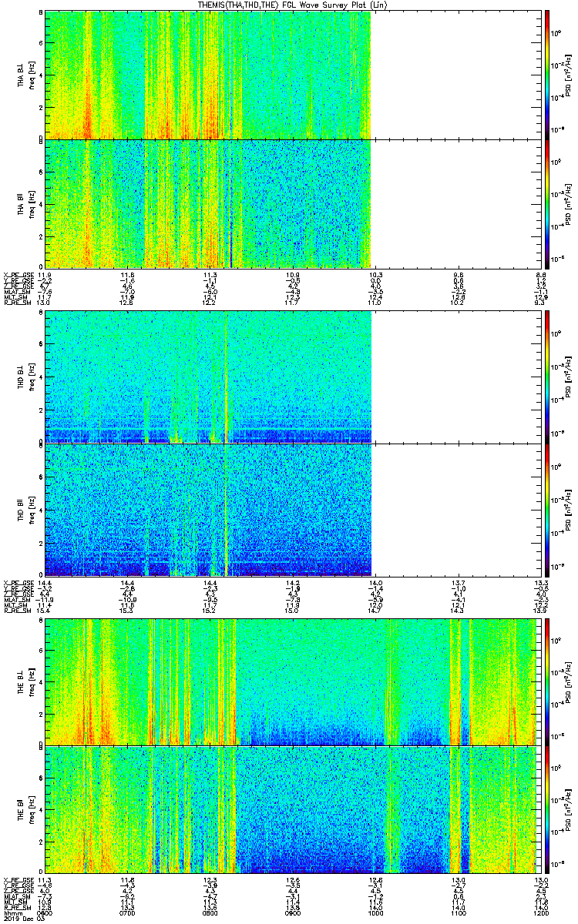Click the PSD color bar beside THA B-perpendicular

[x=548, y=75]
